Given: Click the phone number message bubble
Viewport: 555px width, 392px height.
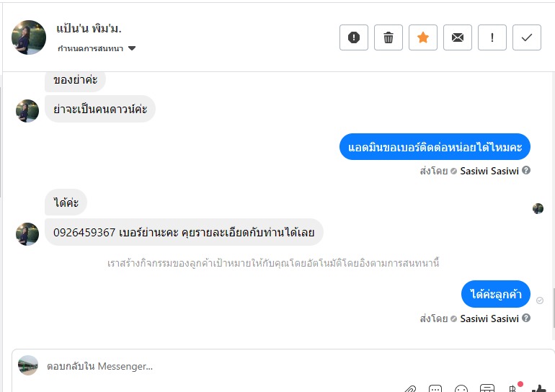Looking at the screenshot, I should (x=184, y=232).
